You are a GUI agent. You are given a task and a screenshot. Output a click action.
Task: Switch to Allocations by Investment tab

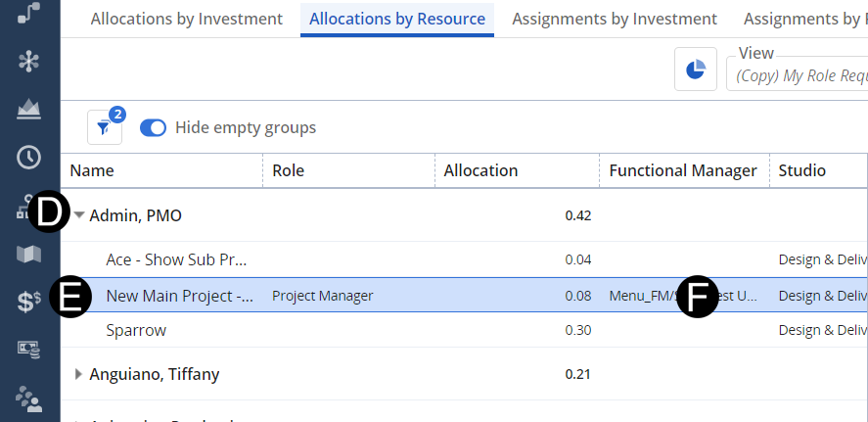[x=186, y=19]
